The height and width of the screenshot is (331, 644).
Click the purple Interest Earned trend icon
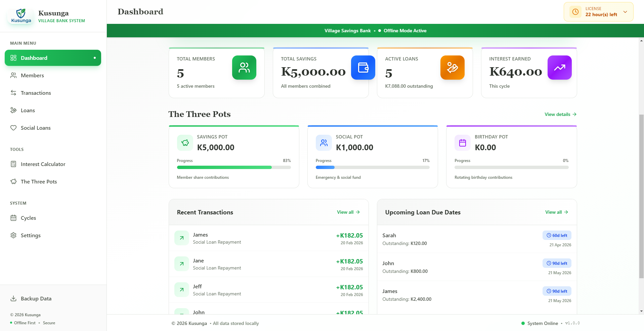pyautogui.click(x=559, y=68)
